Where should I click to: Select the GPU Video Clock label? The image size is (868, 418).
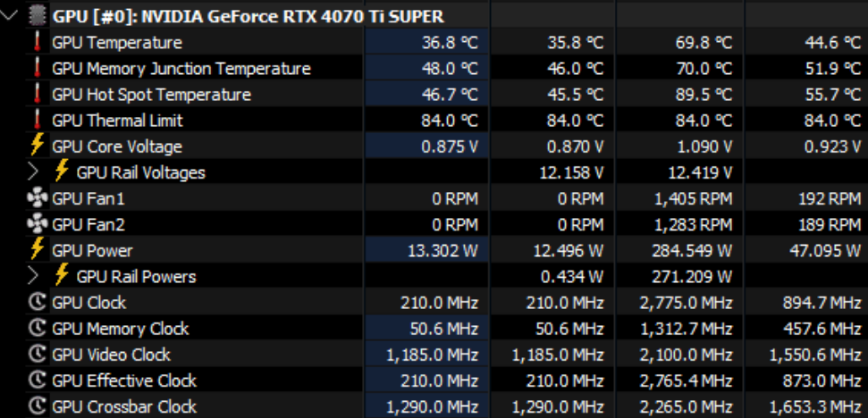click(111, 355)
